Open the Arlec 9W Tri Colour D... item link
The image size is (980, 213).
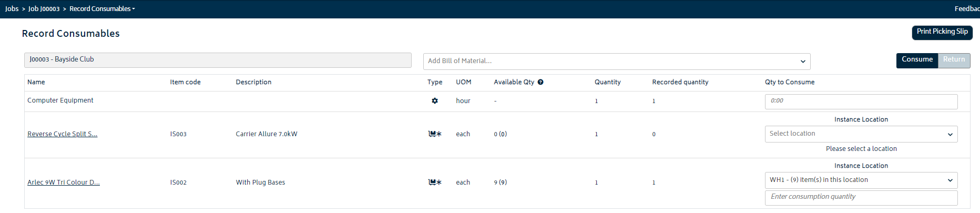64,182
